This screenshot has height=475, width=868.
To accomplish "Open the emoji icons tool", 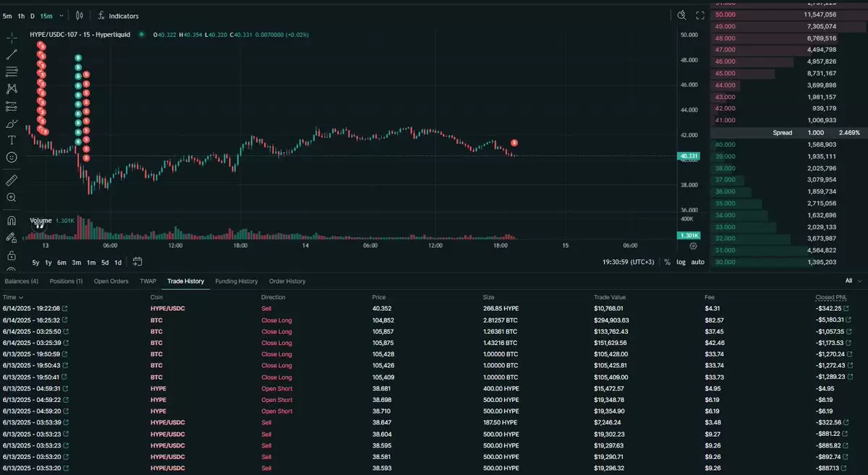I will pos(12,157).
